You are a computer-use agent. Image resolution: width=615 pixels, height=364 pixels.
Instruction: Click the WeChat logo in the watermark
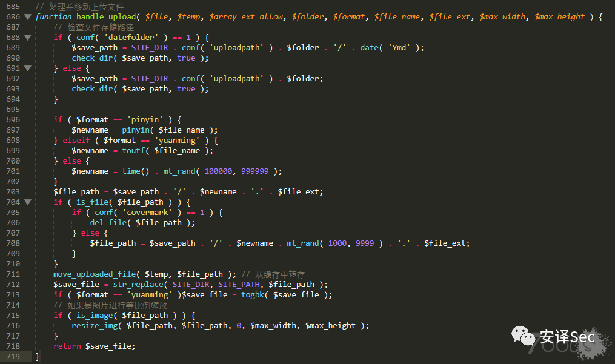click(x=523, y=336)
